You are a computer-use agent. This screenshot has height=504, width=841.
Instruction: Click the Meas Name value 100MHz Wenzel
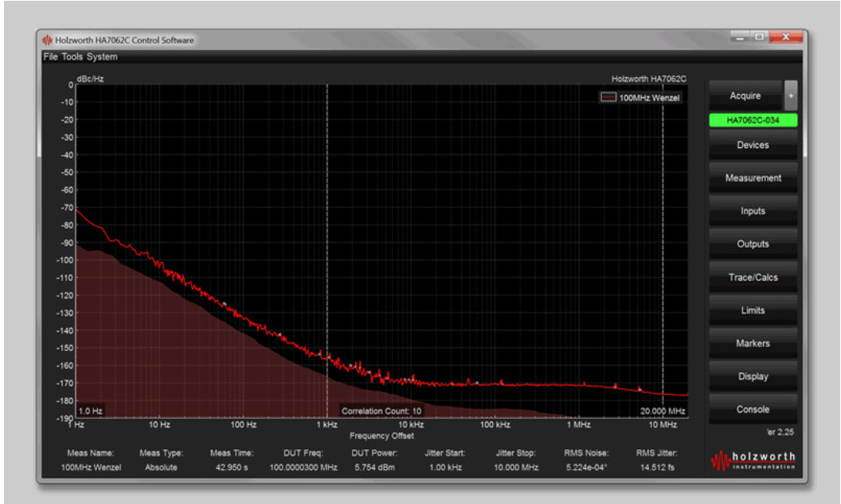(x=91, y=467)
